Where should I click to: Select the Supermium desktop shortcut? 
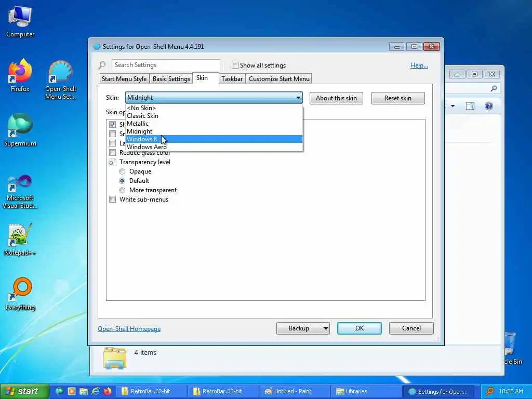(x=20, y=130)
